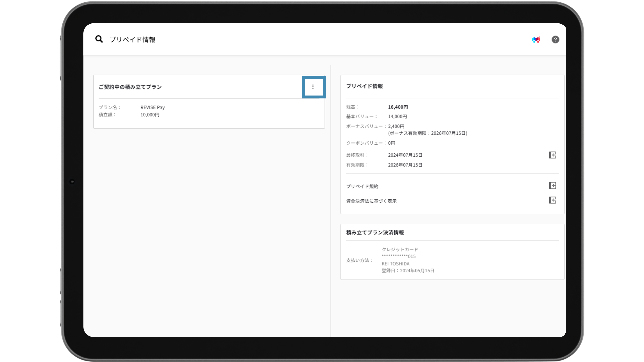Viewport: 644px width, 362px height.
Task: Click the 最終取引 date 2024年07月15日
Action: (405, 155)
